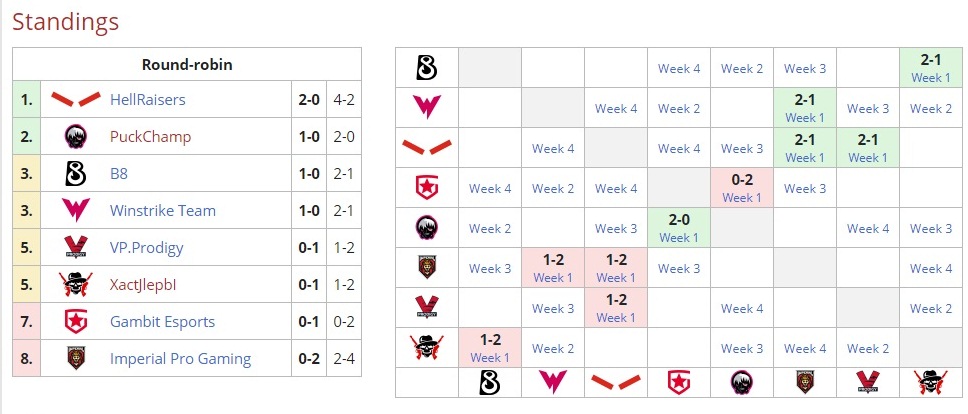Click Winstrike Team logo in standings

(x=76, y=211)
